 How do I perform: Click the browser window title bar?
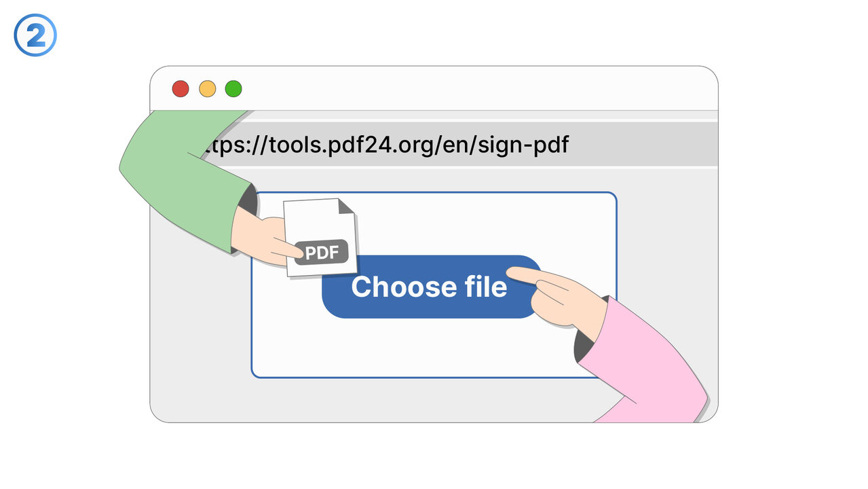475,88
